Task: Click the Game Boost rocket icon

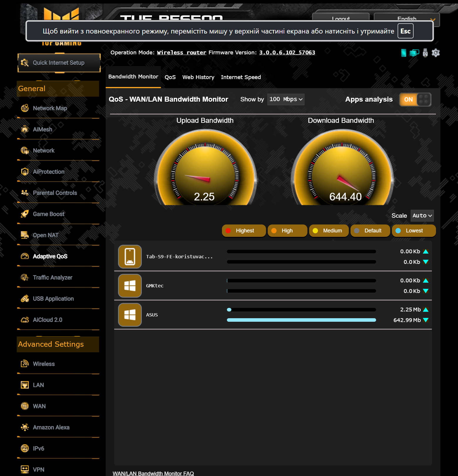Action: (25, 214)
